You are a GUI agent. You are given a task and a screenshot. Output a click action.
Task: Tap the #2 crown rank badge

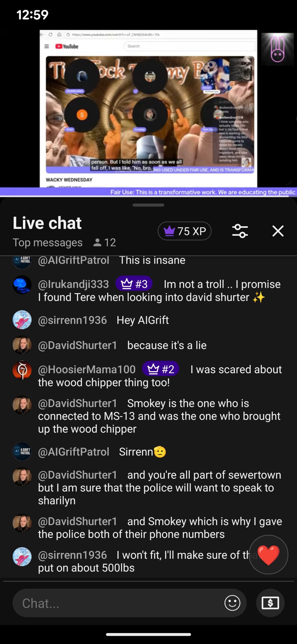point(161,369)
